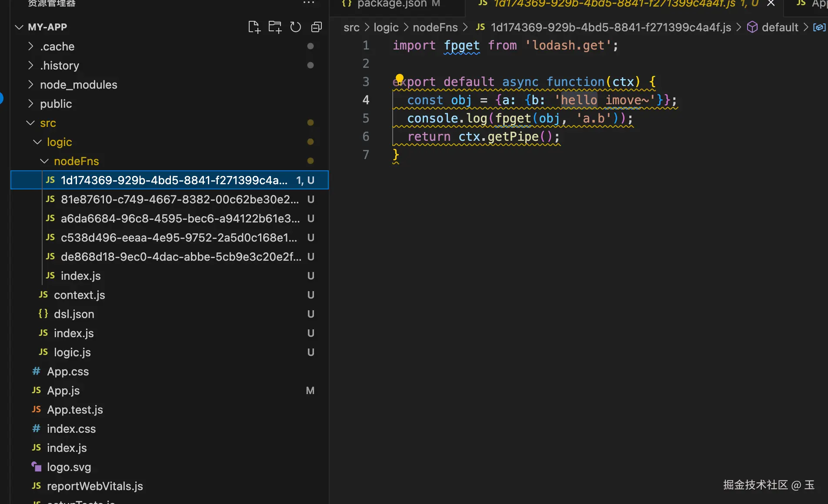Click the New File icon in explorer header

coord(254,27)
